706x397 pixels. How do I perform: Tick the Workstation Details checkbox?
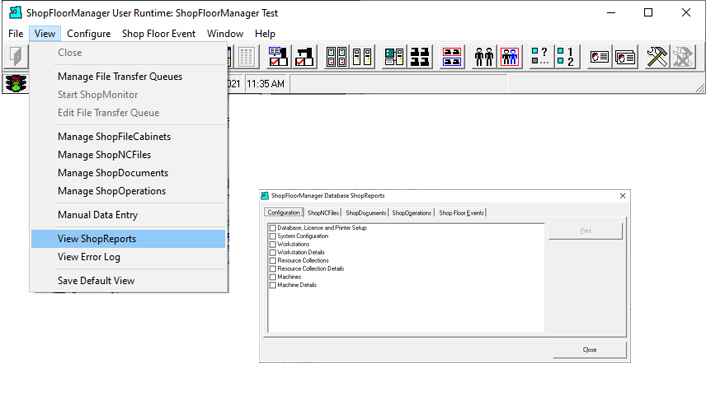tap(272, 252)
